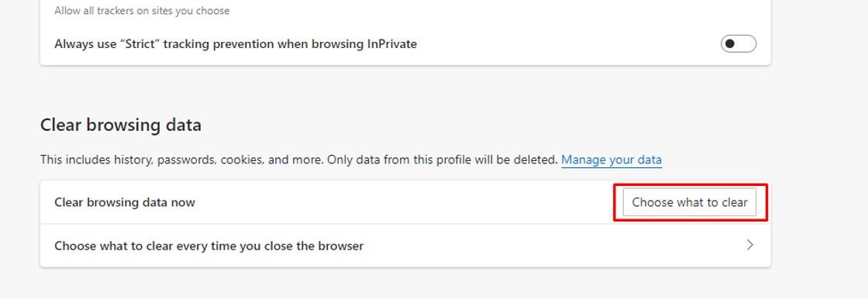Open Choose what to clear every time row

pyautogui.click(x=405, y=246)
